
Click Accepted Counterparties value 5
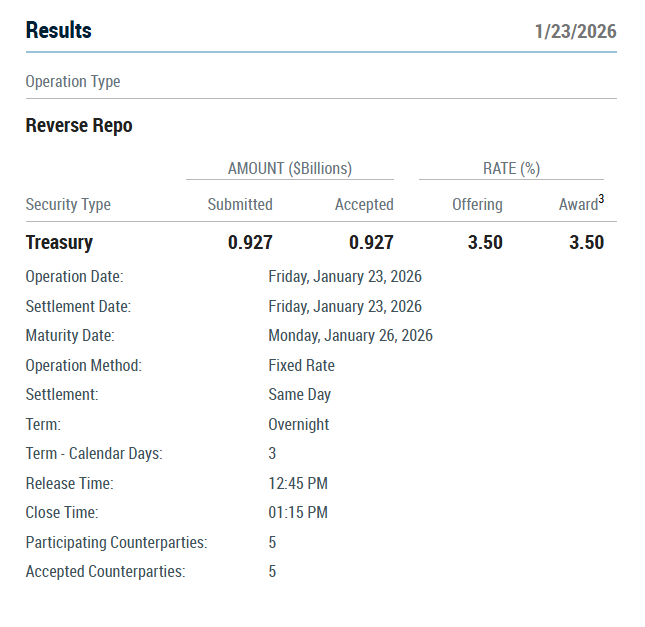click(272, 571)
